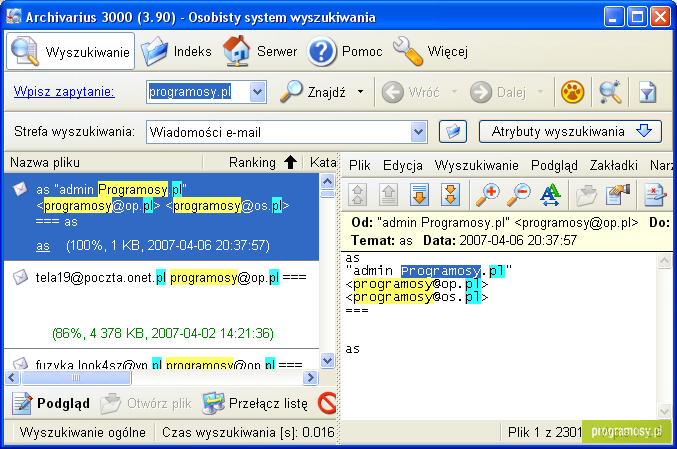Click the filter funnel document icon
Image resolution: width=677 pixels, height=449 pixels.
pos(647,92)
